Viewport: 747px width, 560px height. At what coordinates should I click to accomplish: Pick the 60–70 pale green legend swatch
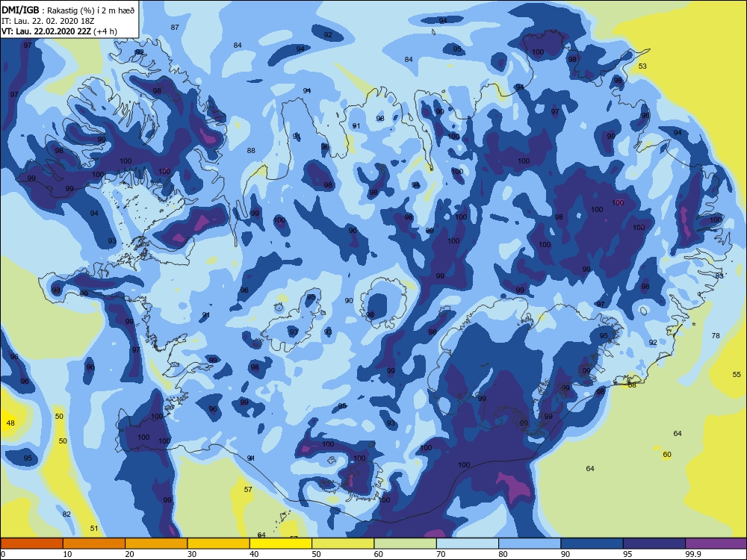405,544
